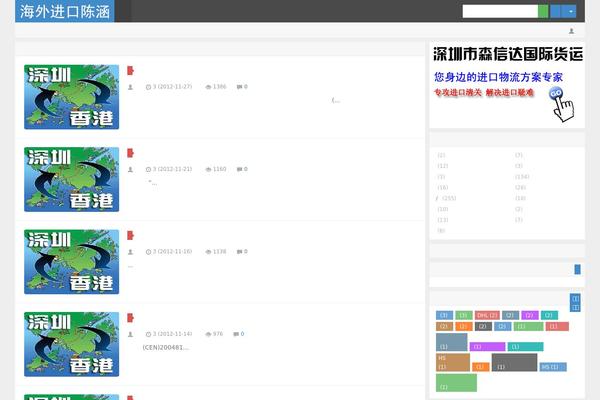The width and height of the screenshot is (600, 400).
Task: Click author icon of the 2012-11-27 post
Action: click(130, 87)
